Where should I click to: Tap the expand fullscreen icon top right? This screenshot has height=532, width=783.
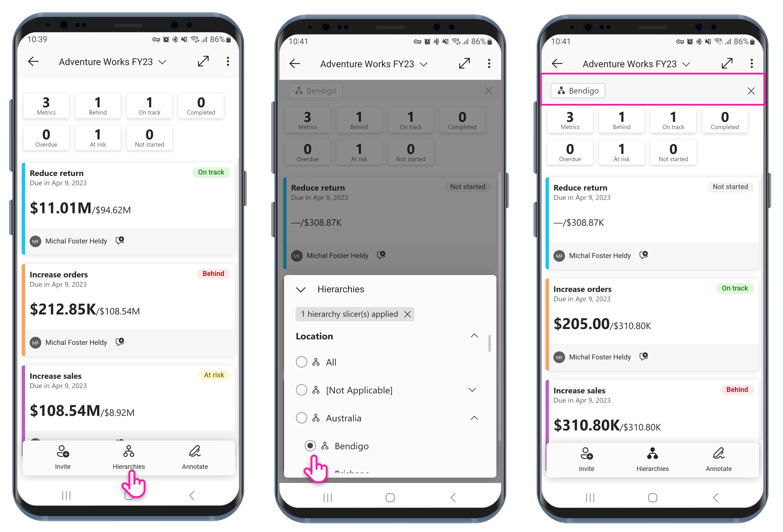pyautogui.click(x=727, y=63)
